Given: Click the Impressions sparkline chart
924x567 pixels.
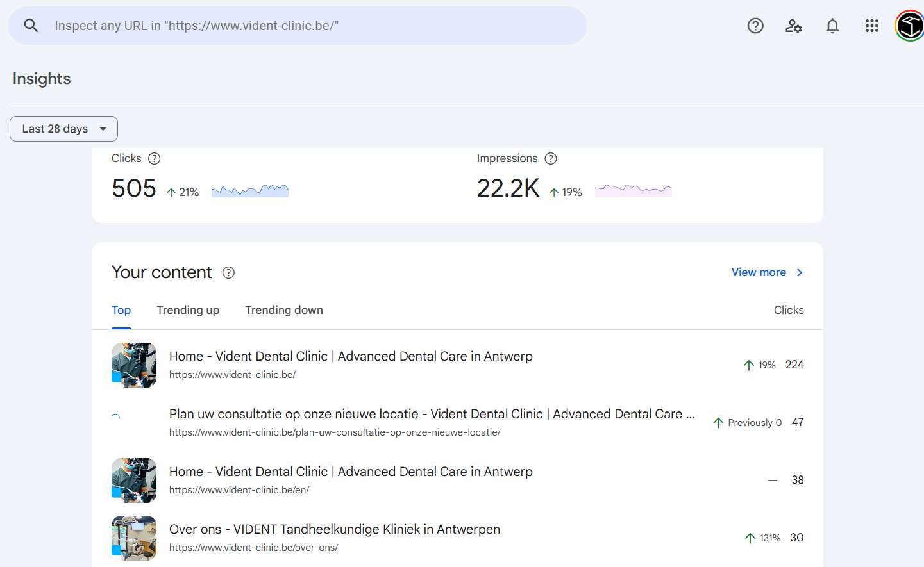Looking at the screenshot, I should pos(634,190).
